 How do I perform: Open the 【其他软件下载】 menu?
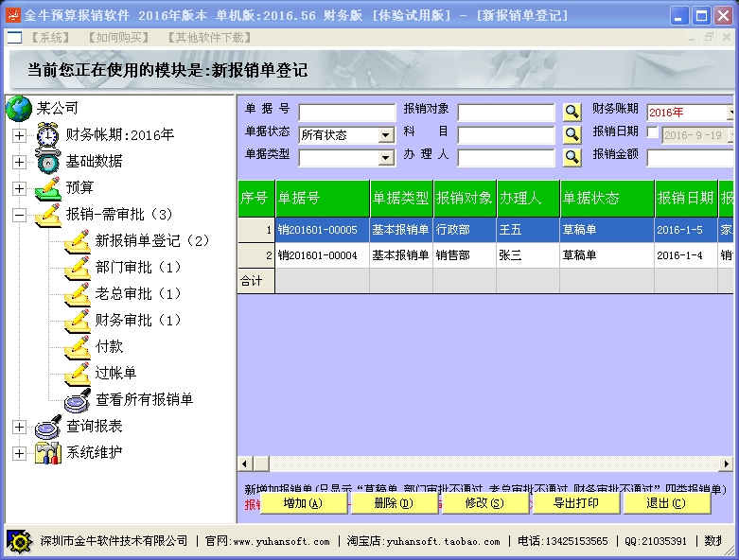point(210,37)
